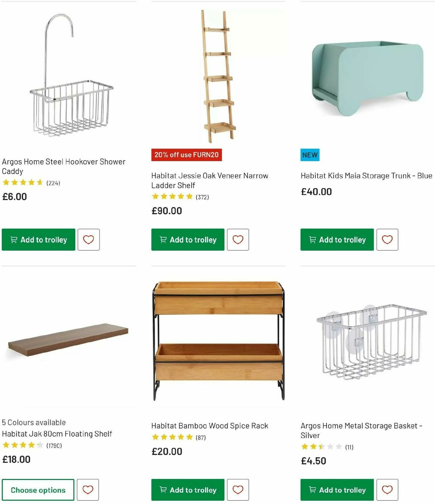Click the heart icon for Metal Storage Basket

[x=387, y=489]
